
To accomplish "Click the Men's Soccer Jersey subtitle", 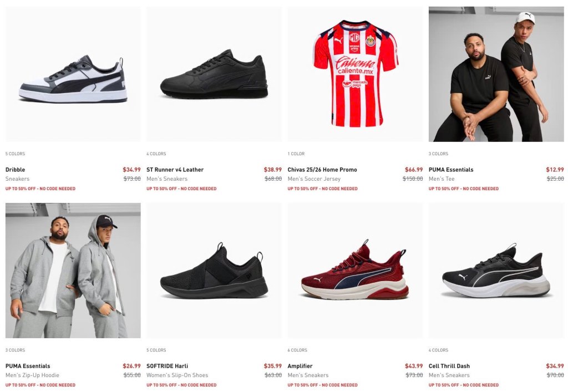I will pos(314,179).
